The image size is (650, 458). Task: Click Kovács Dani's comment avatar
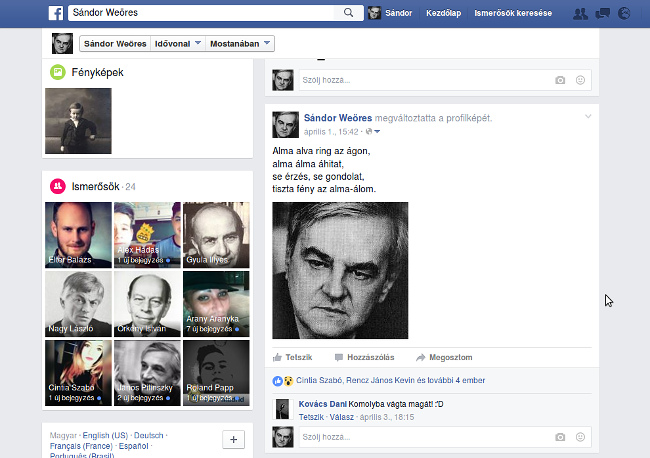282,410
